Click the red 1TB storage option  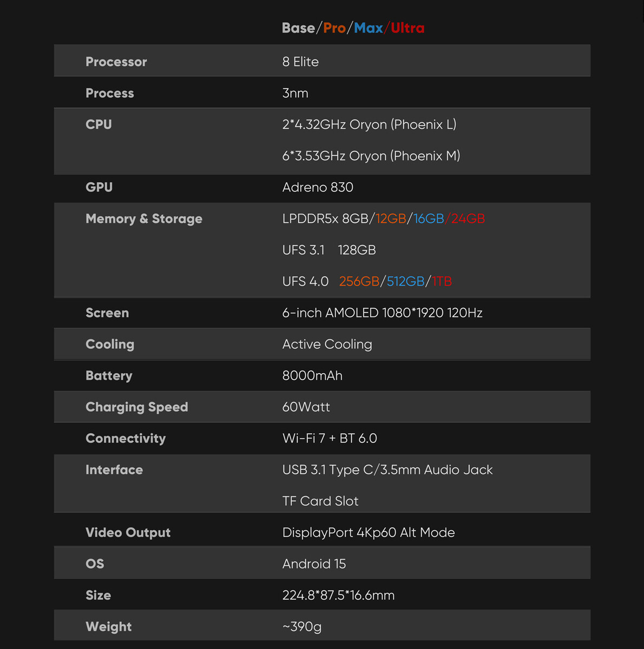tap(442, 281)
